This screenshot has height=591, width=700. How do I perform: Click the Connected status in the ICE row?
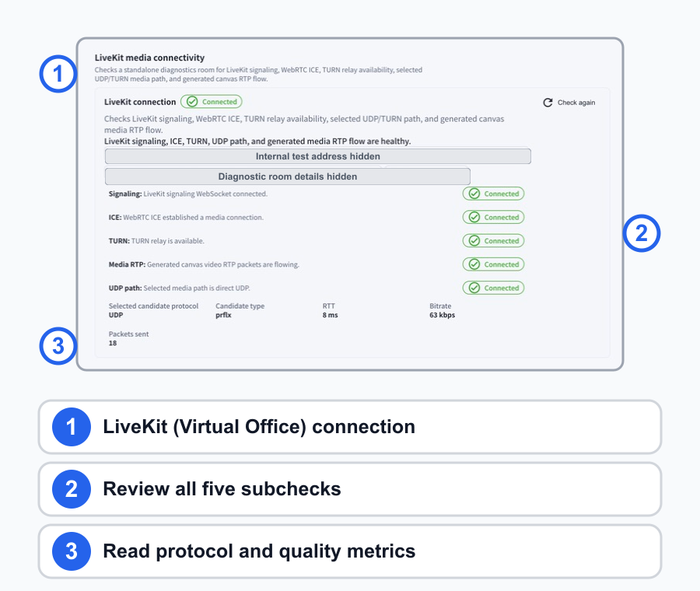click(x=493, y=218)
